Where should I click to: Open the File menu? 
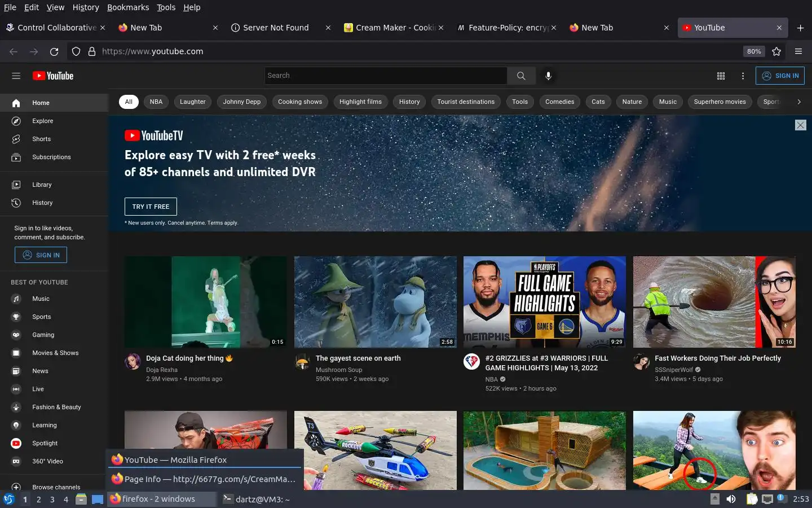[x=10, y=7]
